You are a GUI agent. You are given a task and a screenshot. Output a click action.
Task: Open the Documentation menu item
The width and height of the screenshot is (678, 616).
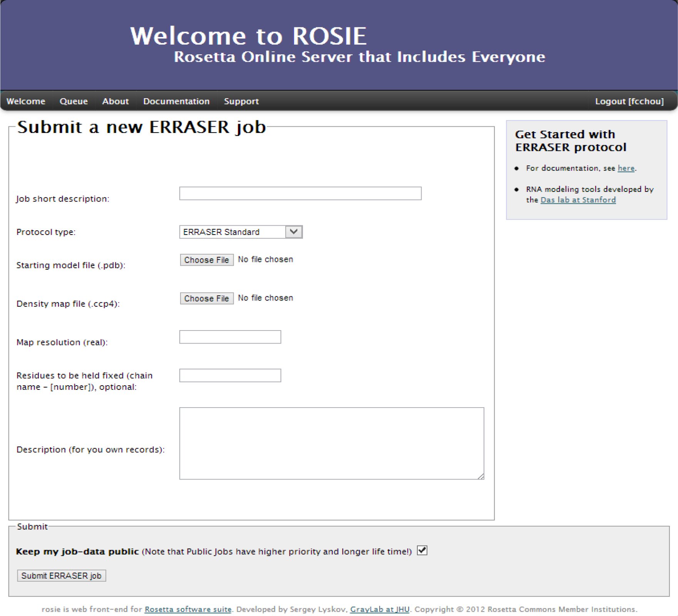(x=176, y=101)
